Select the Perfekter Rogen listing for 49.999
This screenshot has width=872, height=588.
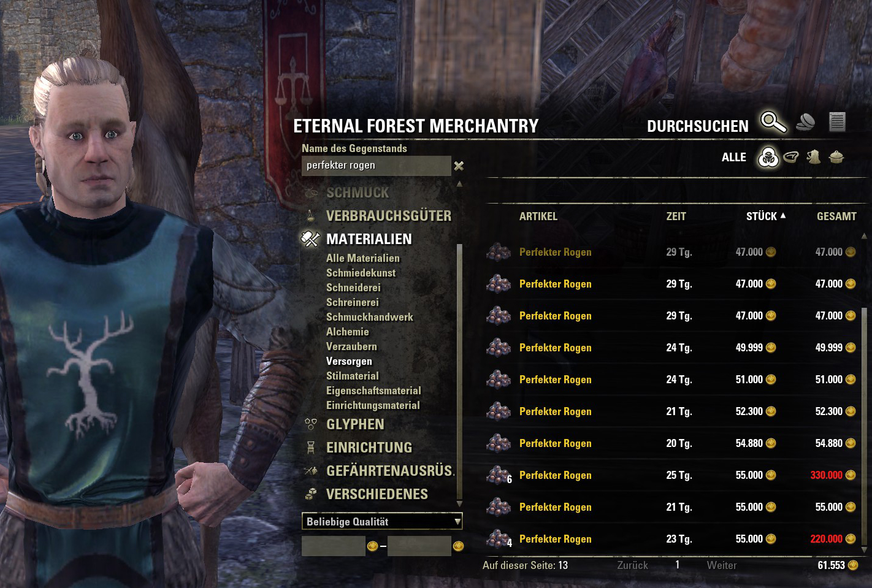point(671,348)
